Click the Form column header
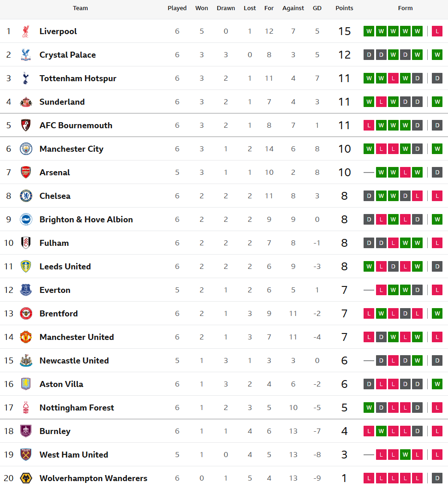Viewport: 448px width, 488px height. [x=405, y=8]
